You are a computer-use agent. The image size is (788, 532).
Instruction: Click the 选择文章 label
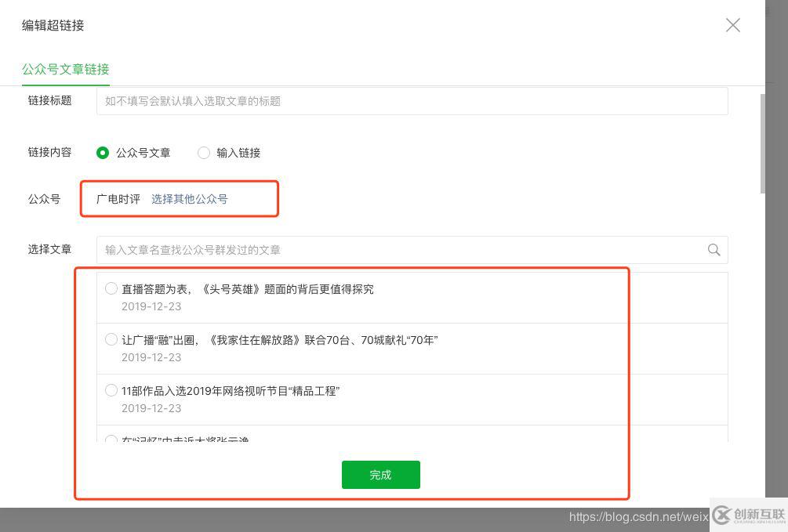(x=49, y=249)
